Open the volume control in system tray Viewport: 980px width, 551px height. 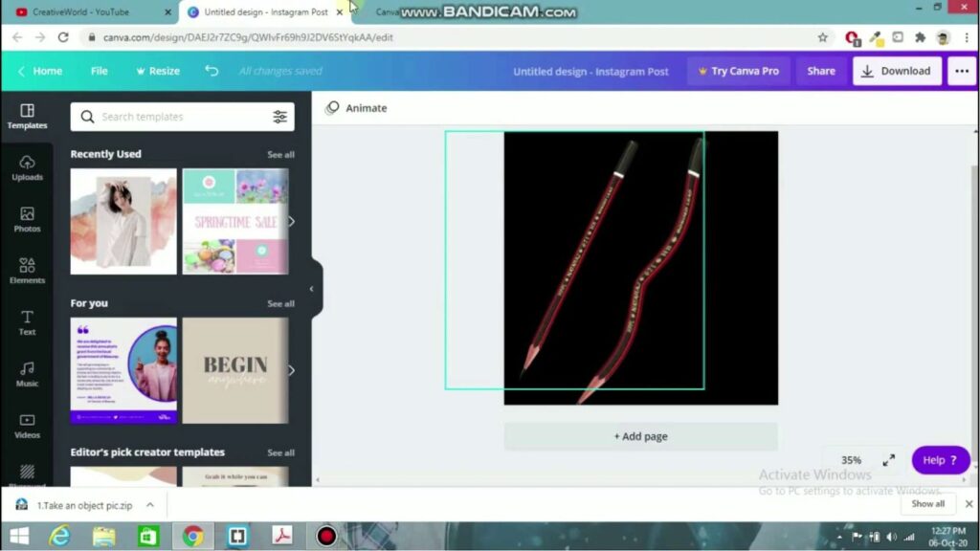click(892, 537)
